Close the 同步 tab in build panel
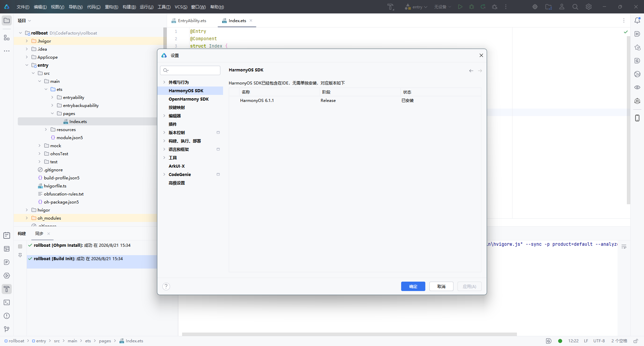 49,234
